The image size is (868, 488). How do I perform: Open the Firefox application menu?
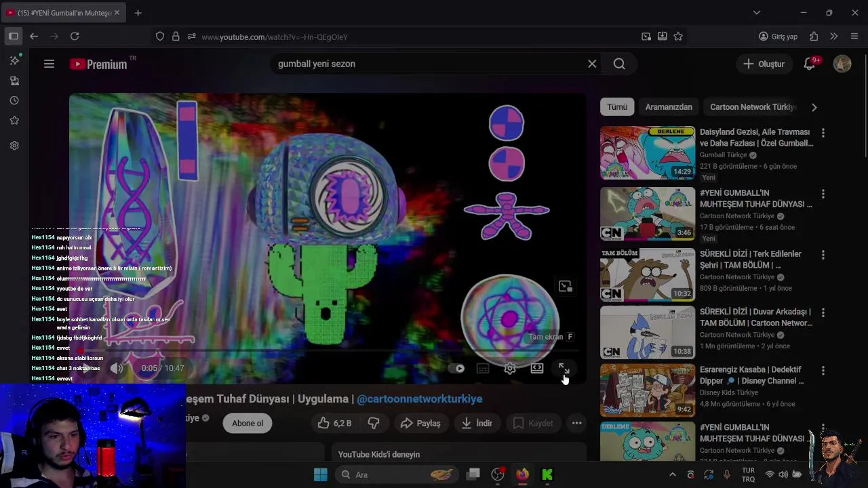(x=854, y=37)
